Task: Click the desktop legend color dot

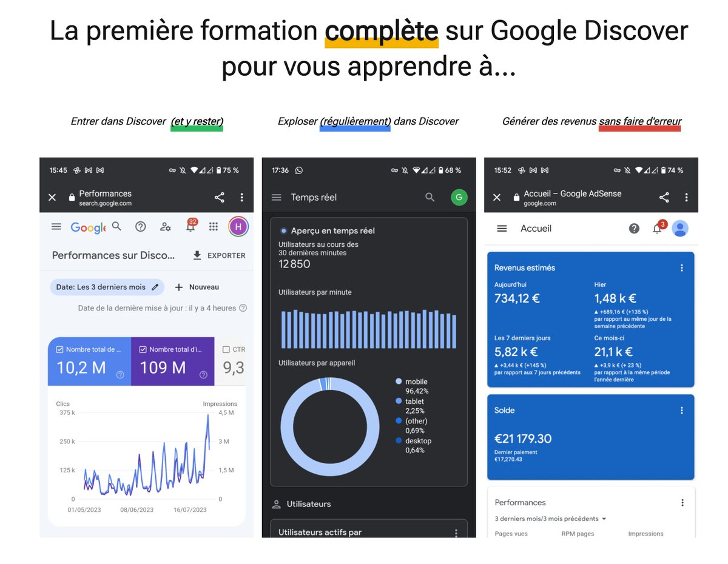Action: coord(399,441)
